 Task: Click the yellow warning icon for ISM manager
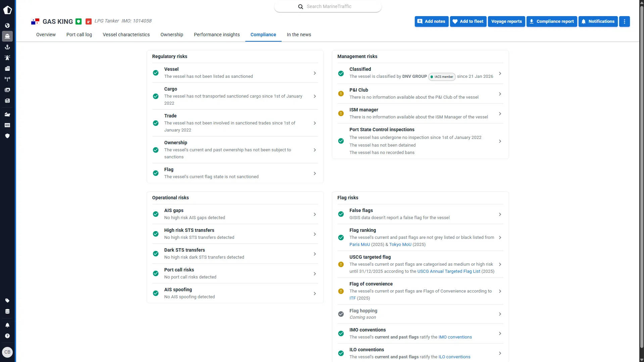click(x=341, y=113)
